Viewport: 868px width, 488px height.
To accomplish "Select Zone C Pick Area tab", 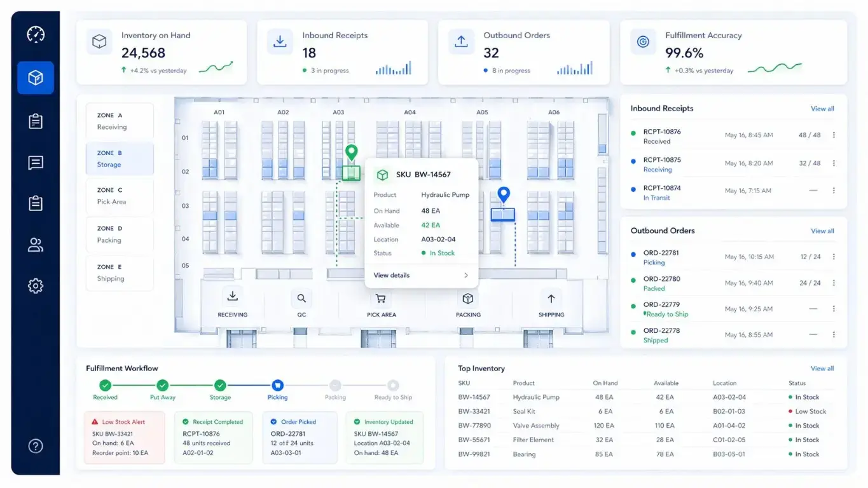I will [120, 196].
